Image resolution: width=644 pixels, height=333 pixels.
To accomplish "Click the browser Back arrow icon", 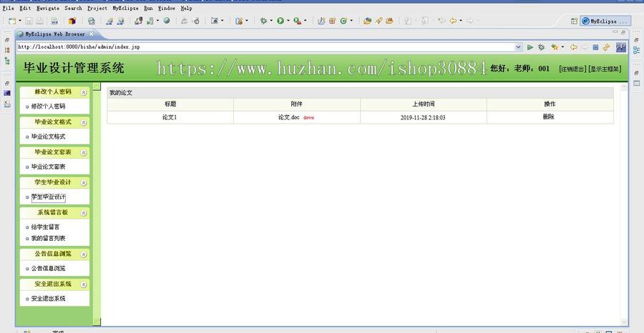I will click(x=574, y=47).
